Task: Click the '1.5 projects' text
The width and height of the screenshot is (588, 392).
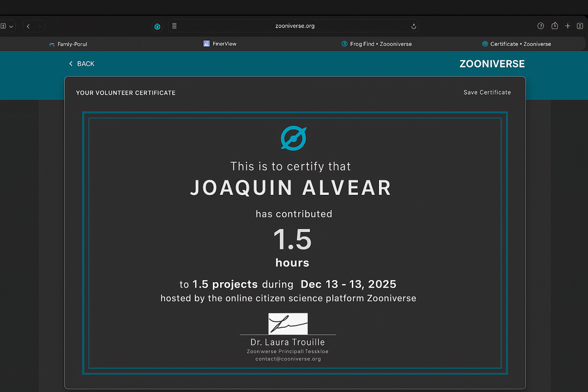Action: [226, 284]
